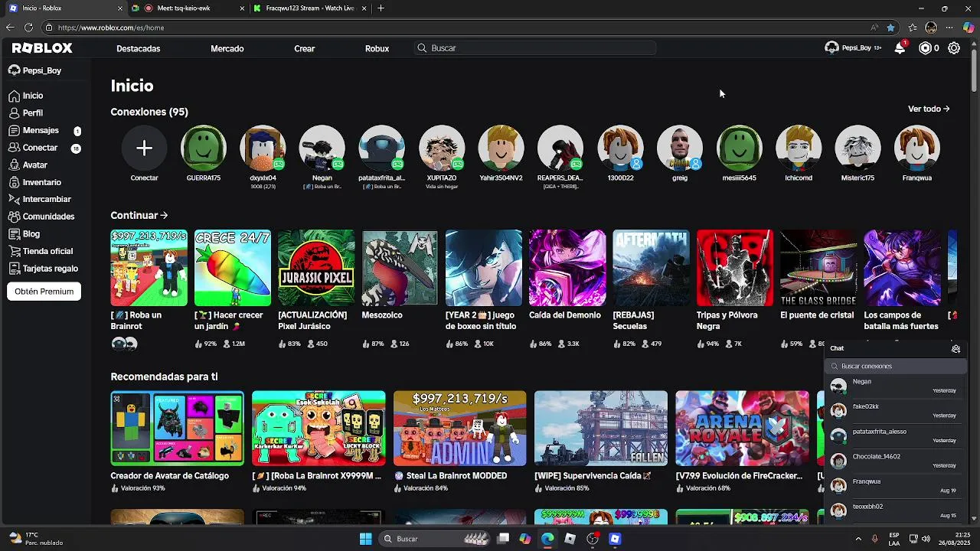
Task: Open Misteric175 friend avatar
Action: (857, 148)
